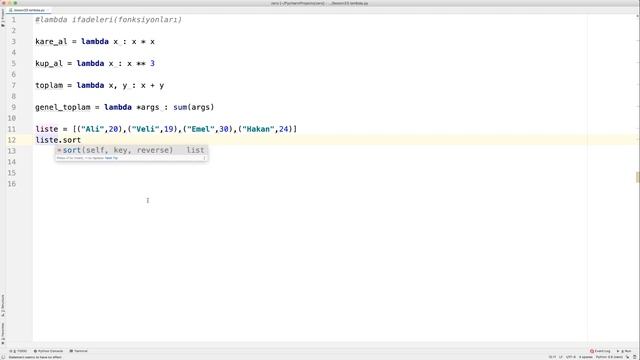640x360 pixels.
Task: Click the toplam variable on line 7
Action: tap(49, 85)
